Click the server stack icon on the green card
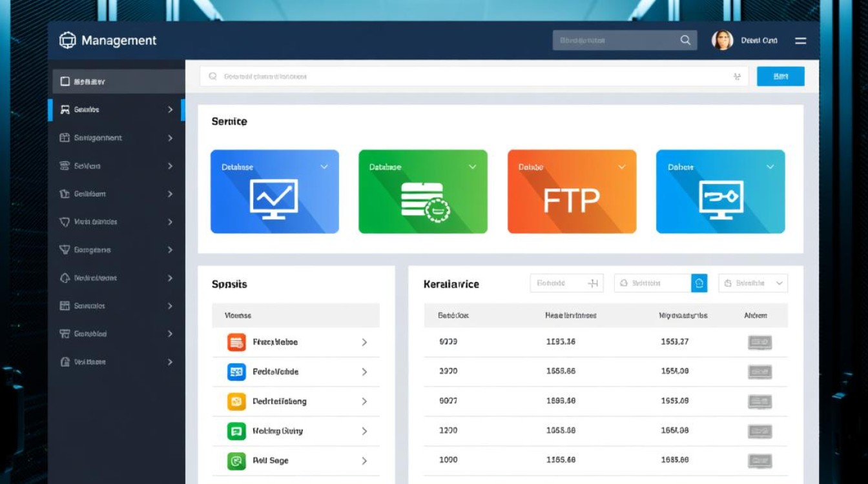Image resolution: width=868 pixels, height=484 pixels. (x=424, y=201)
